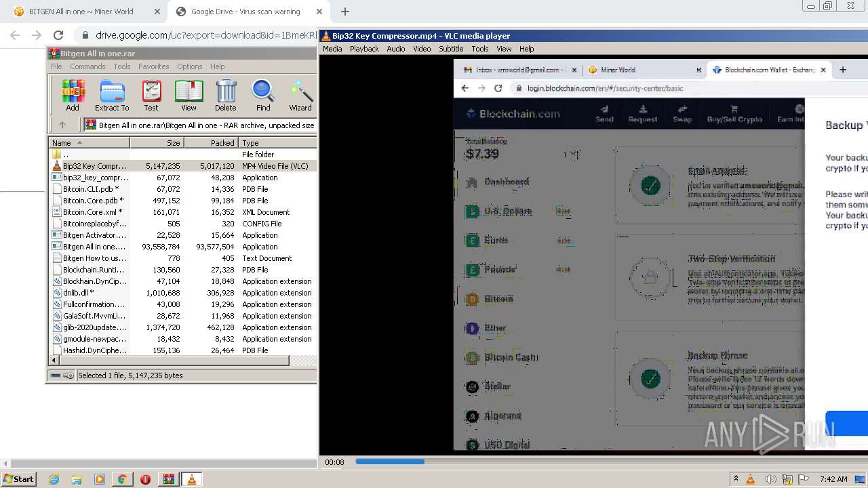
Task: Seek in VLC playback progress bar
Action: click(x=610, y=462)
